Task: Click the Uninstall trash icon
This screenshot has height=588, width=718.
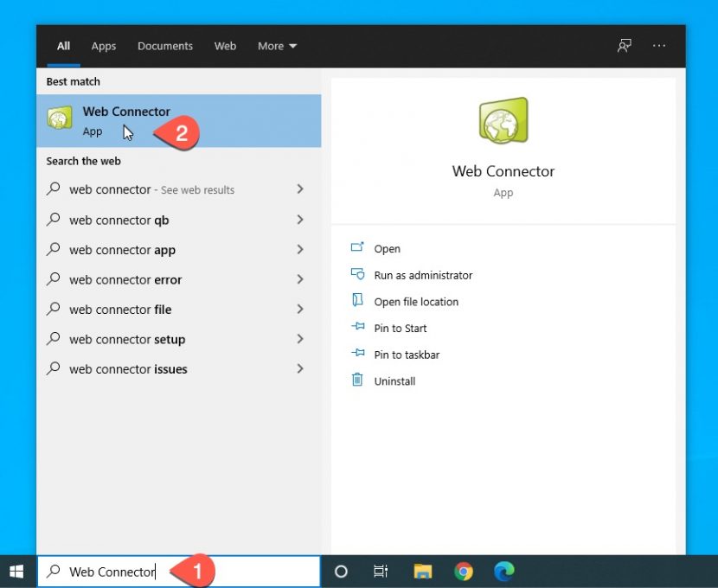Action: [357, 380]
